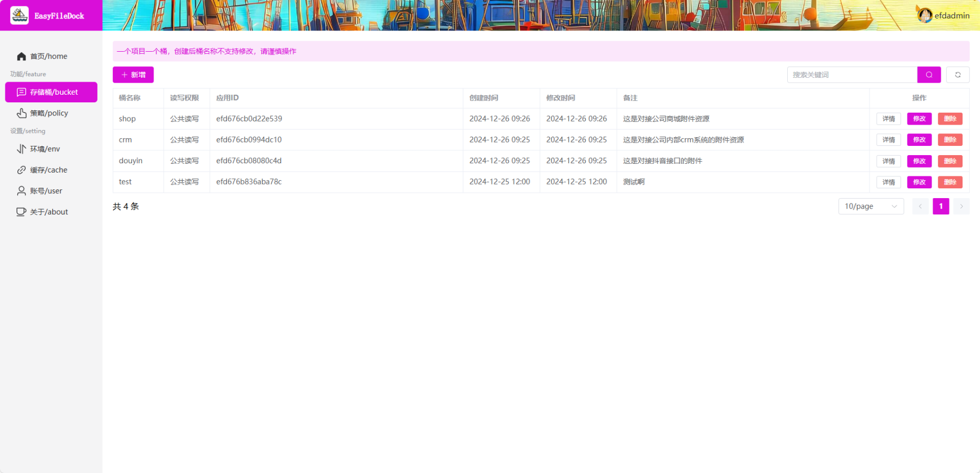
Task: Open the 关于/about menu item
Action: click(51, 212)
